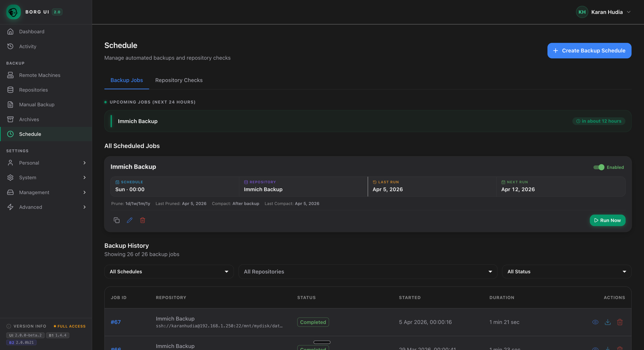
Task: Open Manual Backup page
Action: [x=46, y=105]
